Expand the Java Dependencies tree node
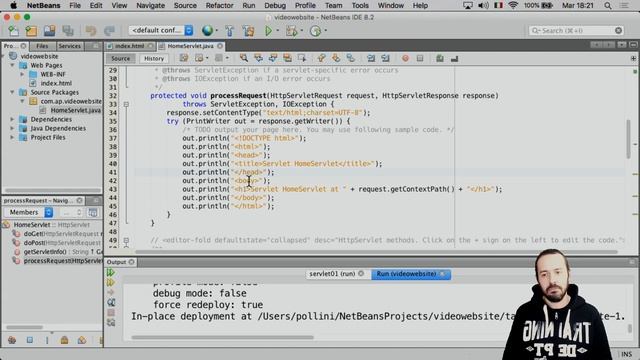The width and height of the screenshot is (640, 360). (12, 128)
